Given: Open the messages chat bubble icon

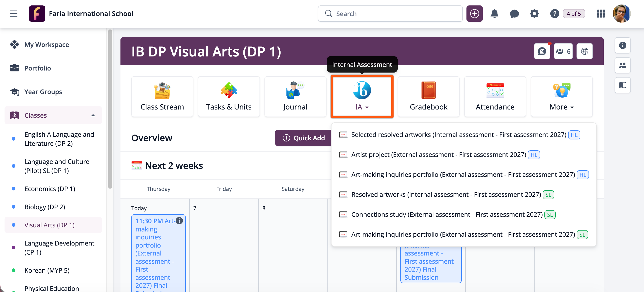Looking at the screenshot, I should tap(514, 14).
